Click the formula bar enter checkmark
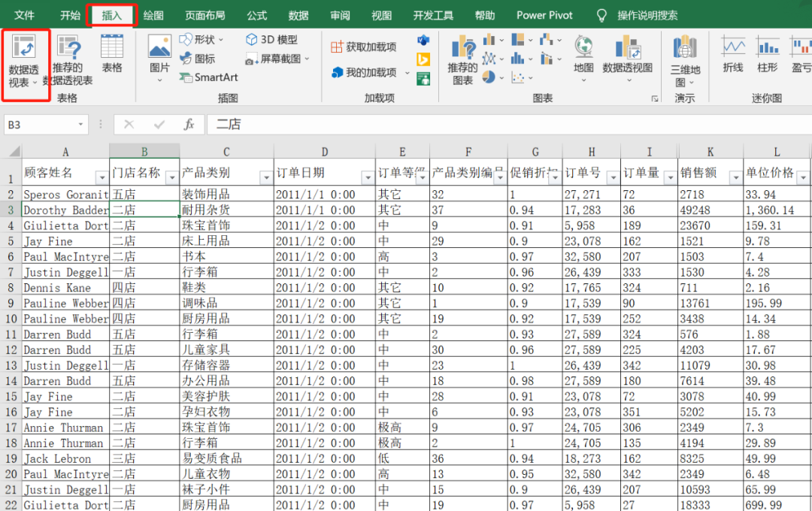The width and height of the screenshot is (812, 511). click(159, 124)
